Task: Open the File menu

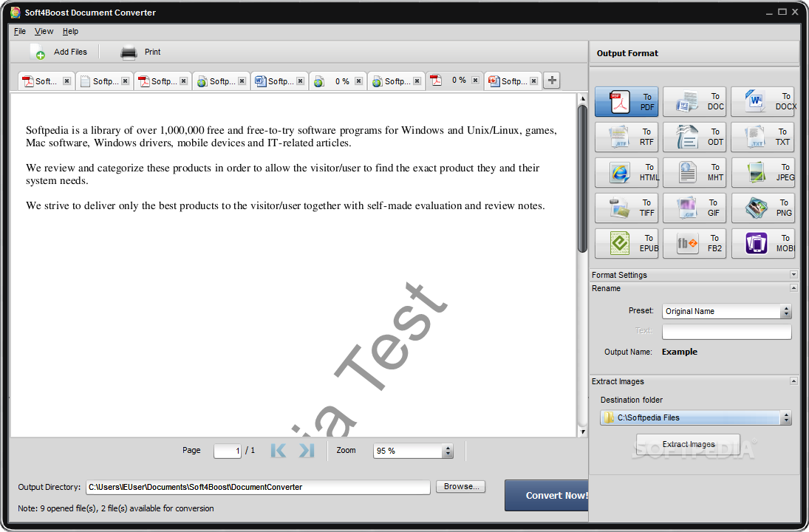Action: pyautogui.click(x=20, y=32)
